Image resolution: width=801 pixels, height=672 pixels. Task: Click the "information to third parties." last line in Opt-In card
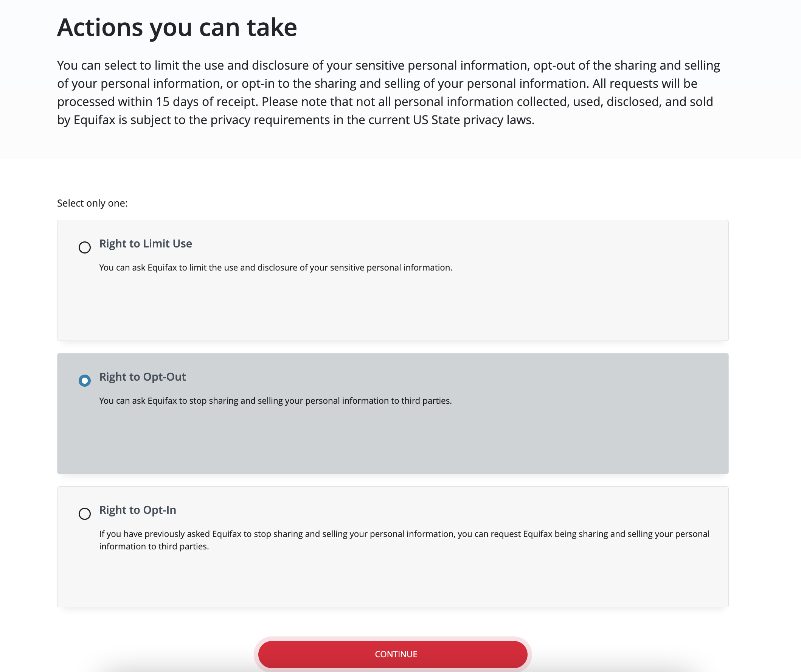tap(154, 546)
